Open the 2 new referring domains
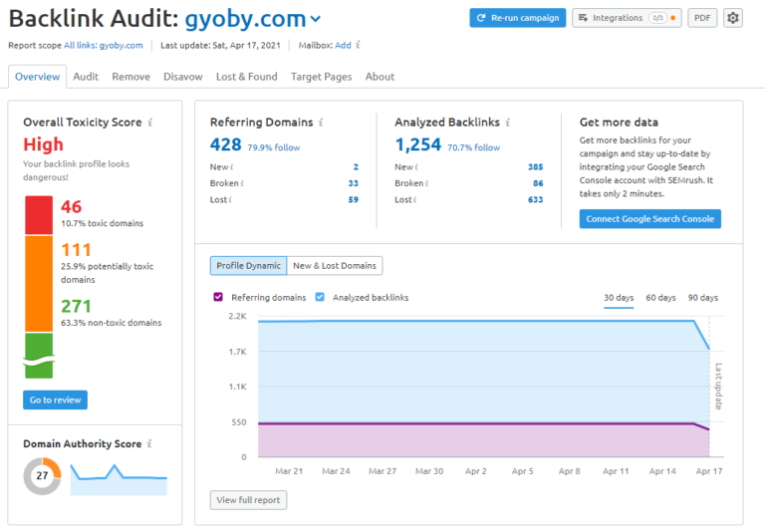765x532 pixels. click(356, 167)
